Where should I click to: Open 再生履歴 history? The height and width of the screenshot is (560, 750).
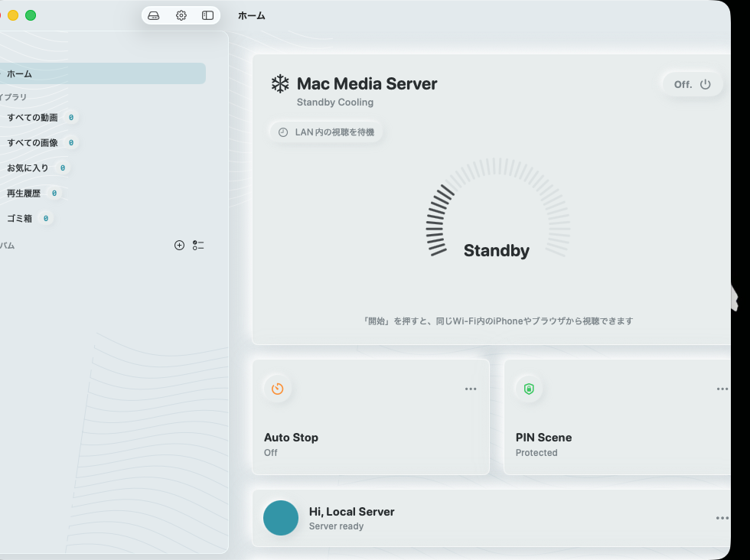tap(24, 194)
